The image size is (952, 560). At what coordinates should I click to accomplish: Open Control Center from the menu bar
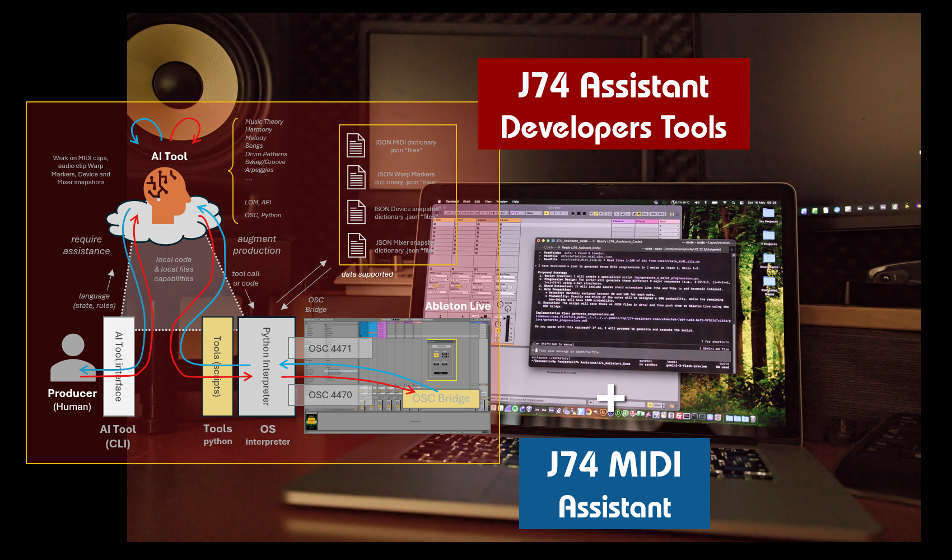click(x=741, y=202)
